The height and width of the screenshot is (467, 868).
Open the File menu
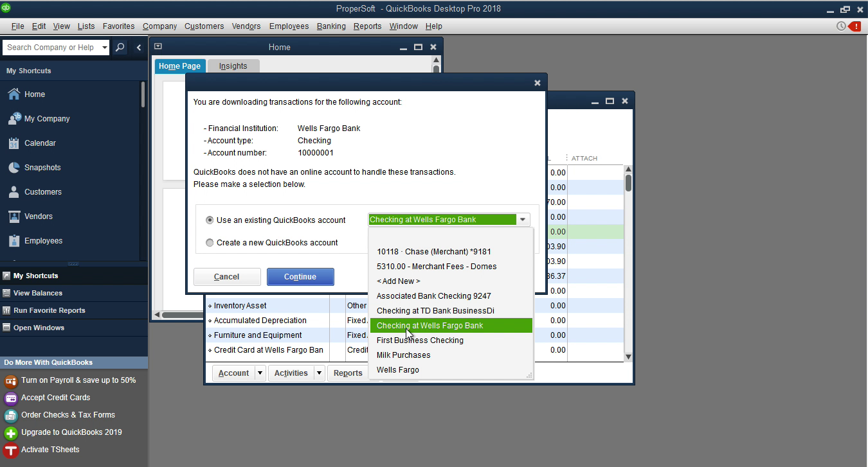point(18,26)
